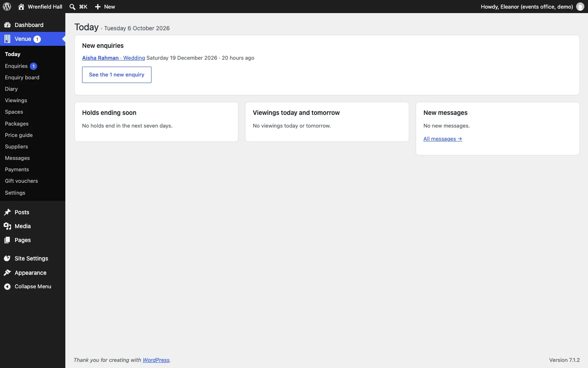Go to Payments
This screenshot has height=368, width=588.
[17, 170]
